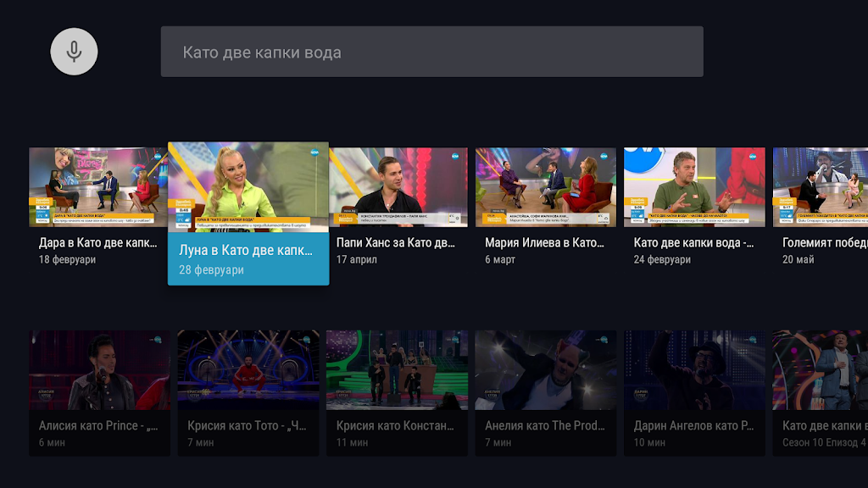Open the 'Дара в Като две капки' video thumbnail
The height and width of the screenshot is (488, 868).
[x=99, y=187]
